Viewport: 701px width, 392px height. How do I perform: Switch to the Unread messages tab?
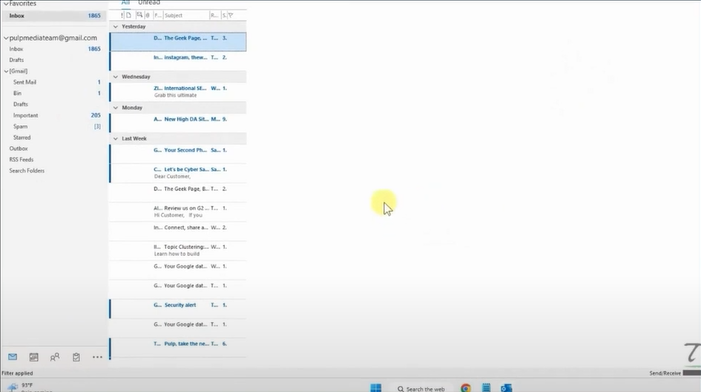149,3
